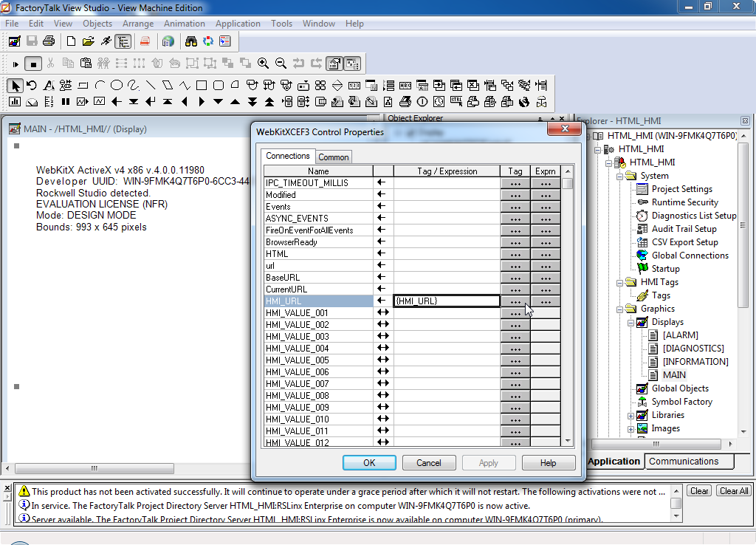Click the binoculars Find icon
The height and width of the screenshot is (545, 756).
point(191,41)
